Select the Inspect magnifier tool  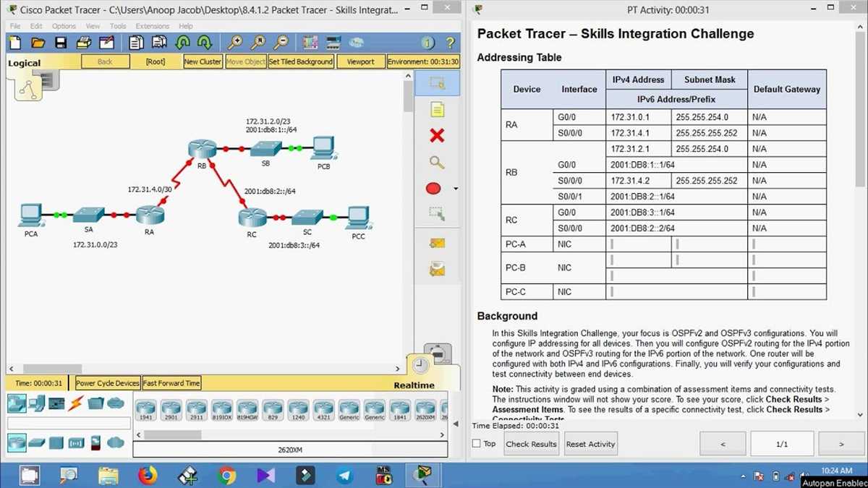point(436,162)
